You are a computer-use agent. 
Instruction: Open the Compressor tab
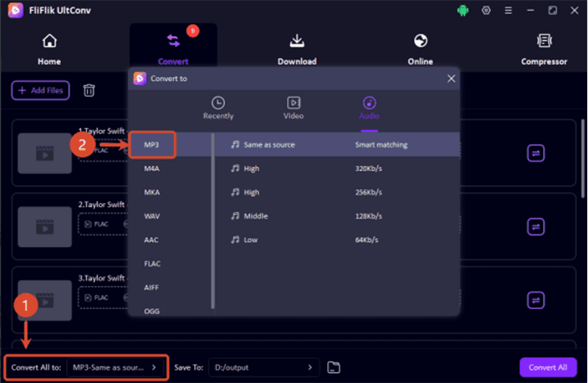coord(544,49)
